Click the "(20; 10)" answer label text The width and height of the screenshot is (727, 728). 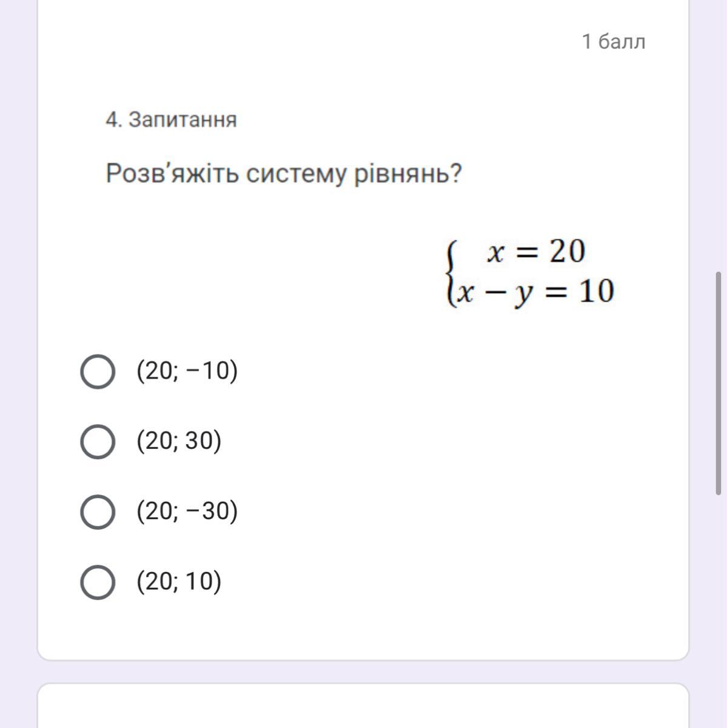(179, 582)
